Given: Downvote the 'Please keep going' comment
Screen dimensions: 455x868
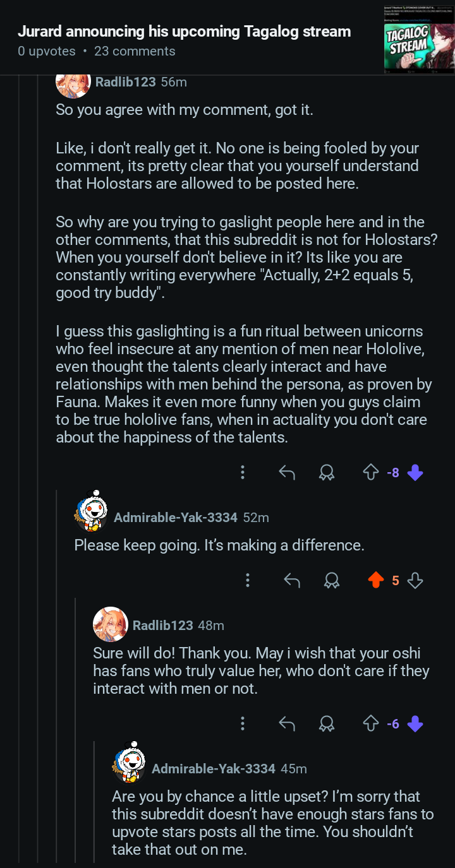Looking at the screenshot, I should coord(415,580).
